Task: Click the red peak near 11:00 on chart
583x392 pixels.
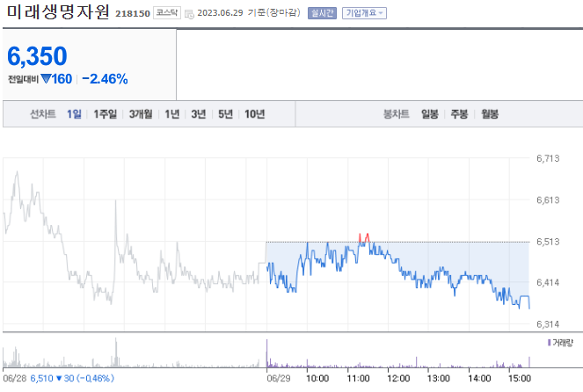Action: tap(364, 238)
